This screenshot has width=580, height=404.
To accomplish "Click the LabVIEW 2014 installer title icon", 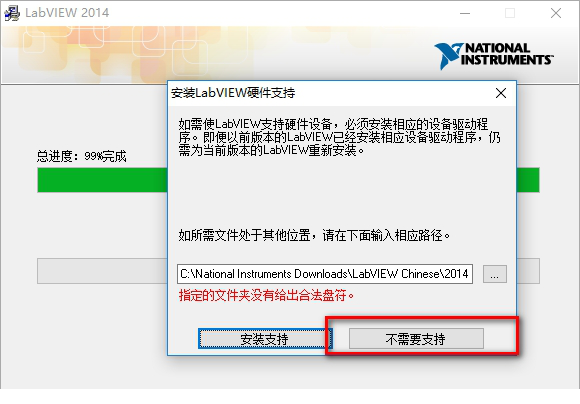I will coord(11,13).
